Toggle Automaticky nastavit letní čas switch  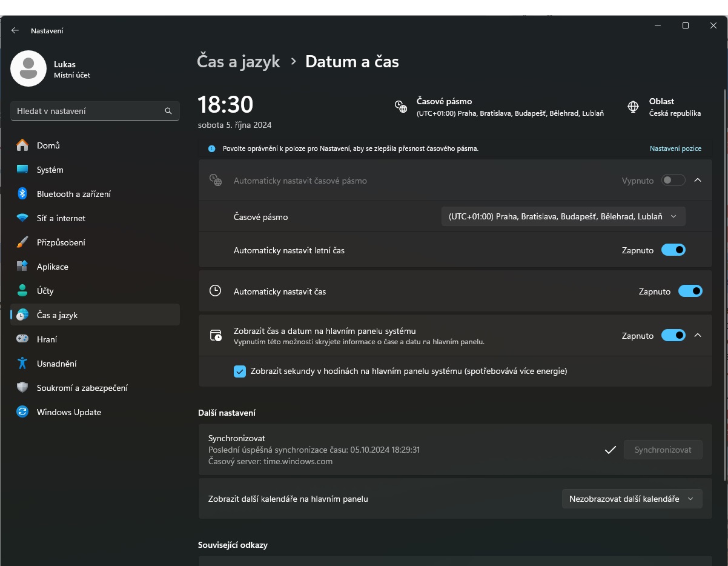pyautogui.click(x=673, y=250)
